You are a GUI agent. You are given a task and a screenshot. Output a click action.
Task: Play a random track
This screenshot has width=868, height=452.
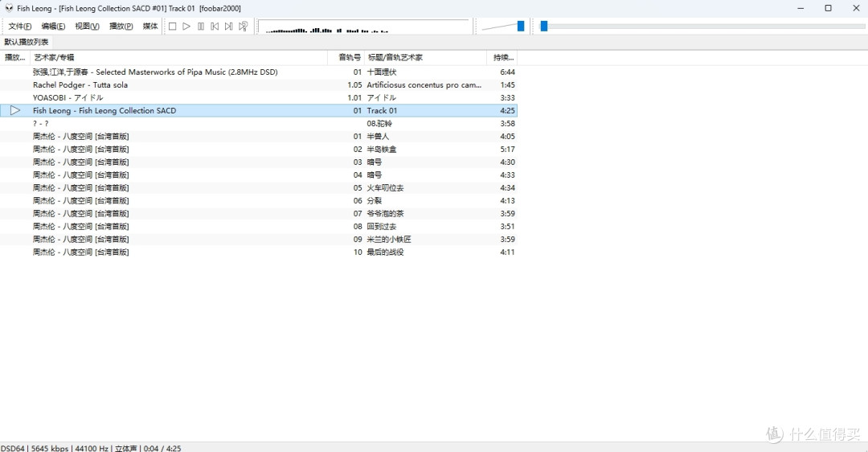(243, 26)
